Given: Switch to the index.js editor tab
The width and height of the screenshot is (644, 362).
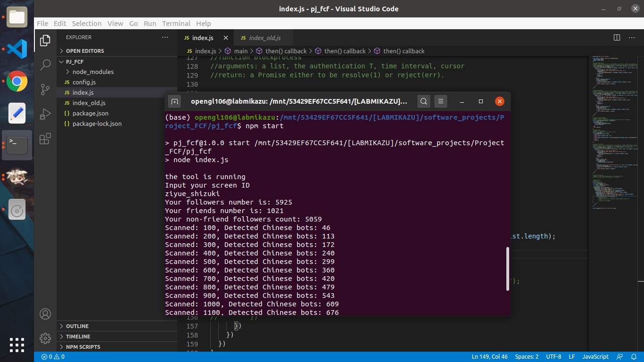Looking at the screenshot, I should click(x=205, y=38).
